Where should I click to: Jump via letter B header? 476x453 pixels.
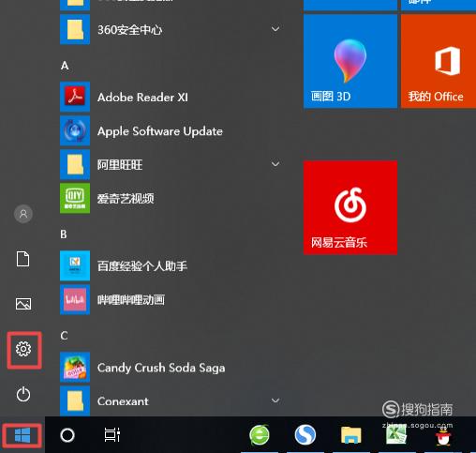tap(64, 234)
